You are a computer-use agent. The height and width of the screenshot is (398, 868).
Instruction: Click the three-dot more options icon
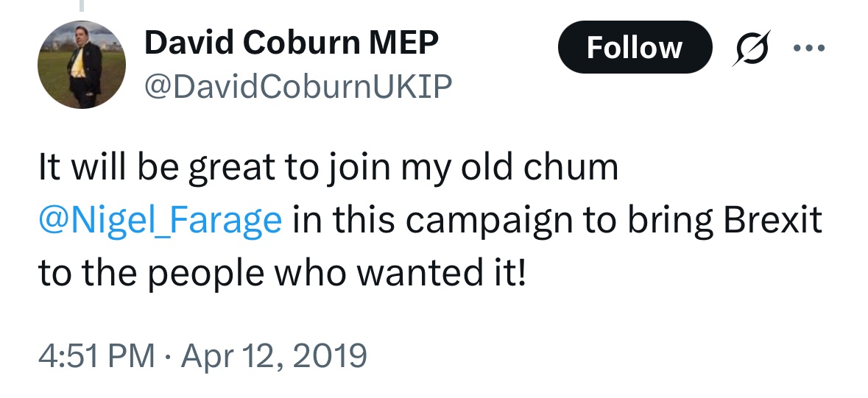point(809,49)
